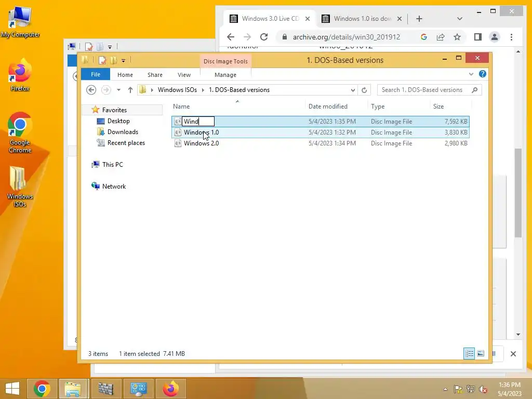Open Desktop in the Favorites list
Image resolution: width=532 pixels, height=399 pixels.
tap(118, 121)
